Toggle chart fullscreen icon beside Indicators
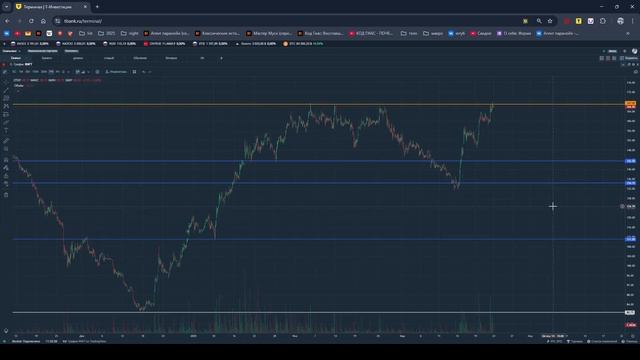 coord(134,72)
